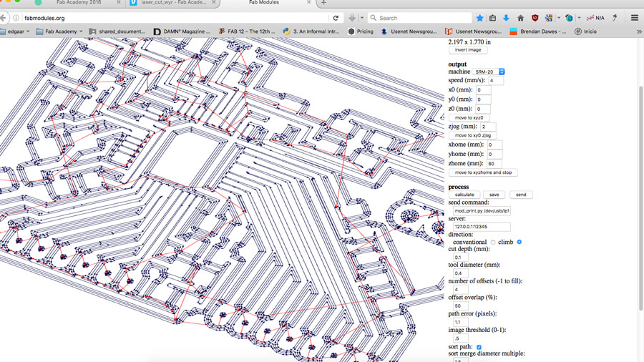Go back with the browser back arrow
The width and height of the screenshot is (644, 362).
coord(3,18)
